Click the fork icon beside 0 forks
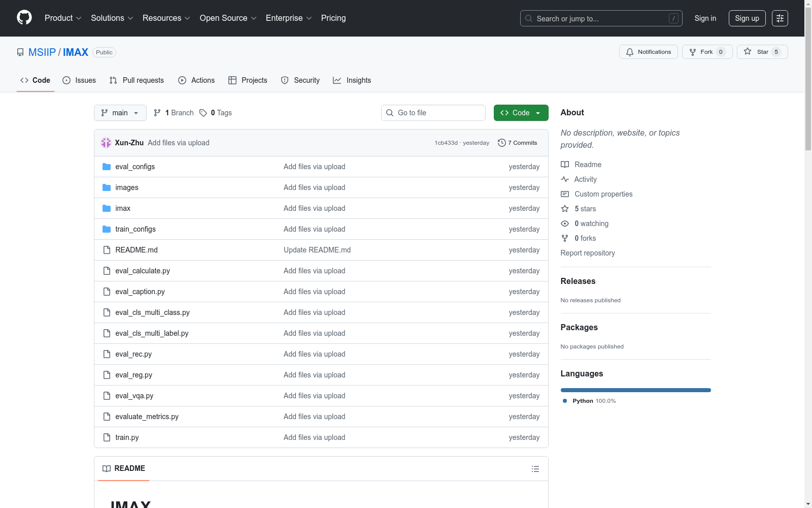 pyautogui.click(x=565, y=238)
